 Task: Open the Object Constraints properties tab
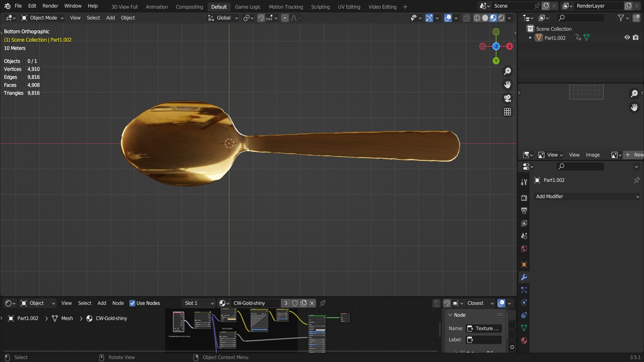(x=524, y=315)
